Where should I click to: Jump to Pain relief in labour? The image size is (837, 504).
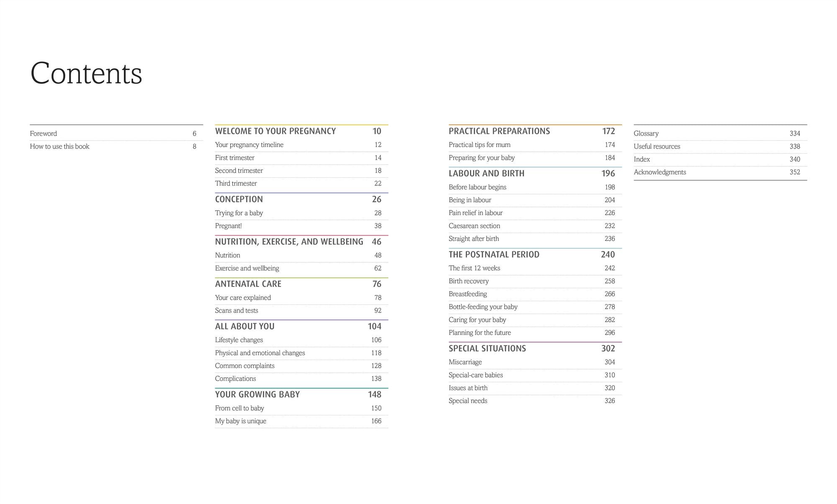(475, 213)
